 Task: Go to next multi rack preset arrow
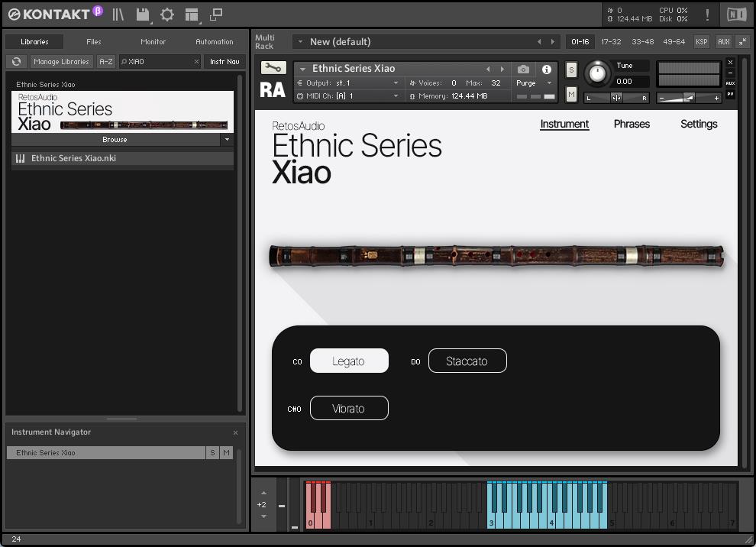click(x=553, y=42)
